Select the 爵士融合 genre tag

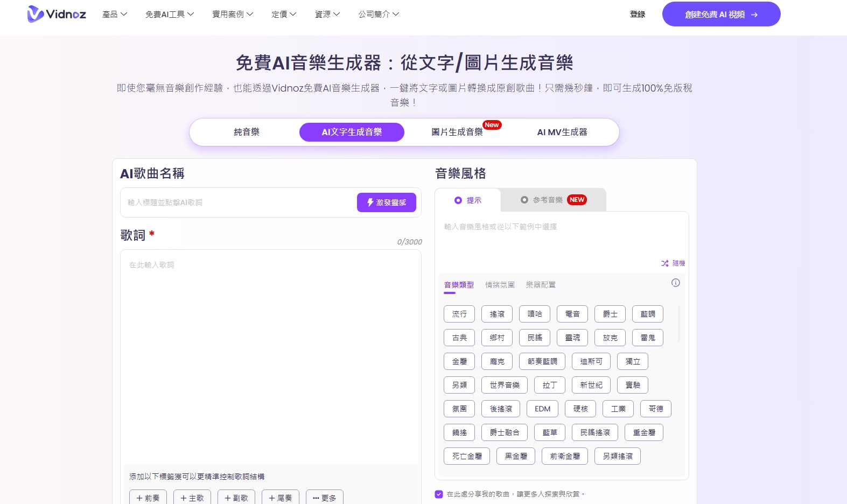(x=505, y=432)
